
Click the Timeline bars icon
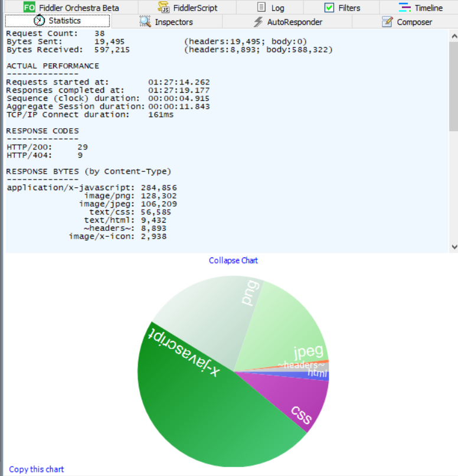click(404, 8)
